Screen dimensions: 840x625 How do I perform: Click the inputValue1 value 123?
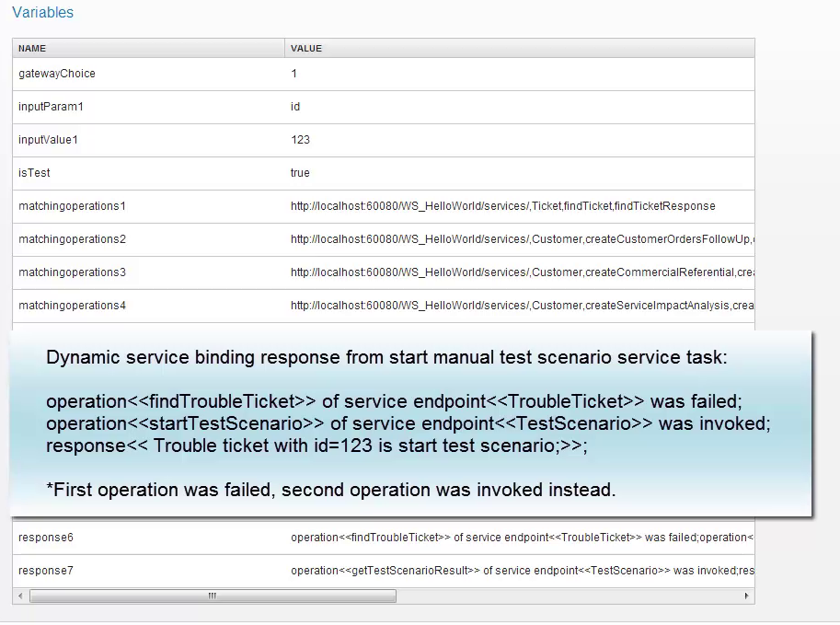click(301, 140)
